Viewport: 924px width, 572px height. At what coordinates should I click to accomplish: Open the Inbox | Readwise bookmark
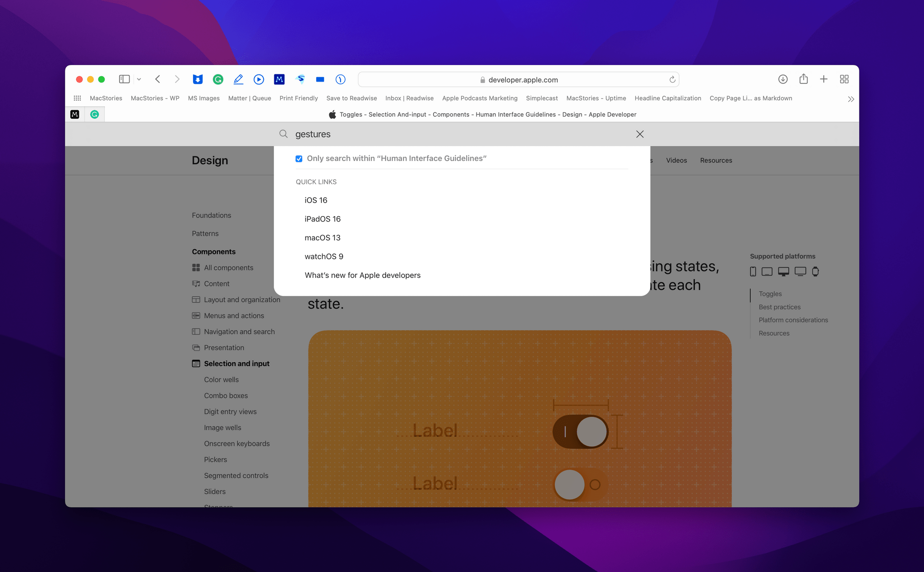coord(410,98)
